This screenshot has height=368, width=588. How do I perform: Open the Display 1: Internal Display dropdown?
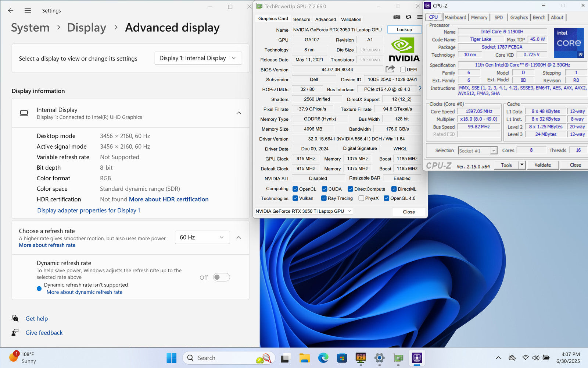coord(198,58)
